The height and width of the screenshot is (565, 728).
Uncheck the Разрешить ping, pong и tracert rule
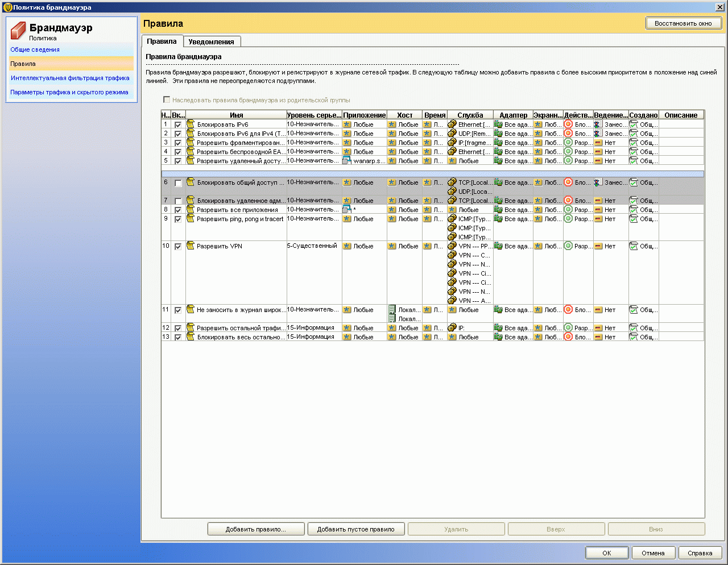178,219
